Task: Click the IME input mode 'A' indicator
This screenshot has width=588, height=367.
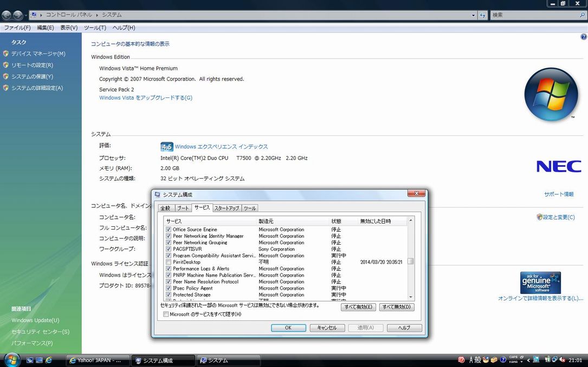Action: 471,361
